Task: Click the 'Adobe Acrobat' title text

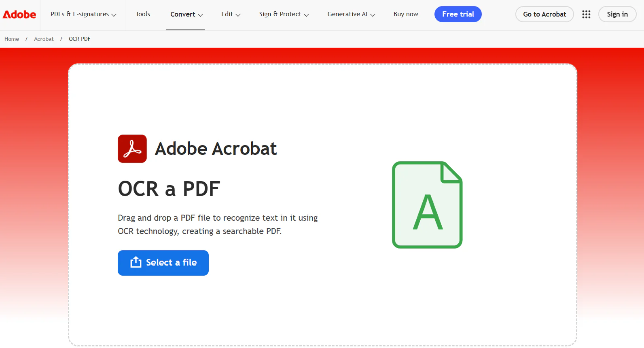Action: click(216, 149)
